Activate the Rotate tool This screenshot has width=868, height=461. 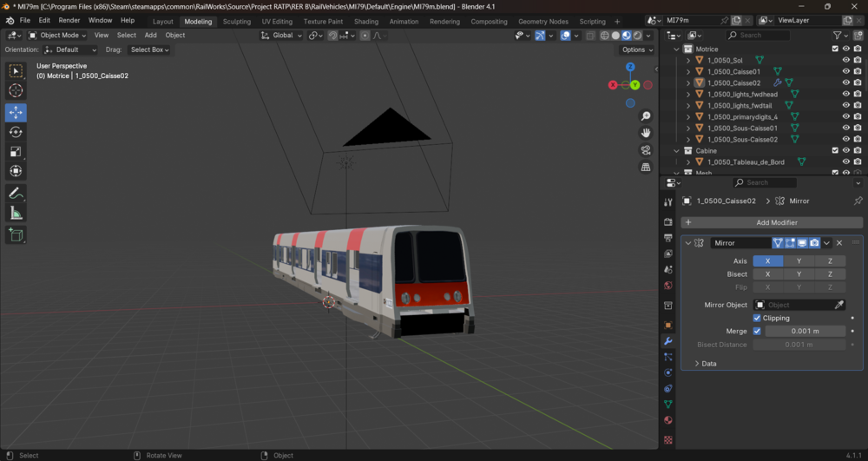[x=16, y=132]
